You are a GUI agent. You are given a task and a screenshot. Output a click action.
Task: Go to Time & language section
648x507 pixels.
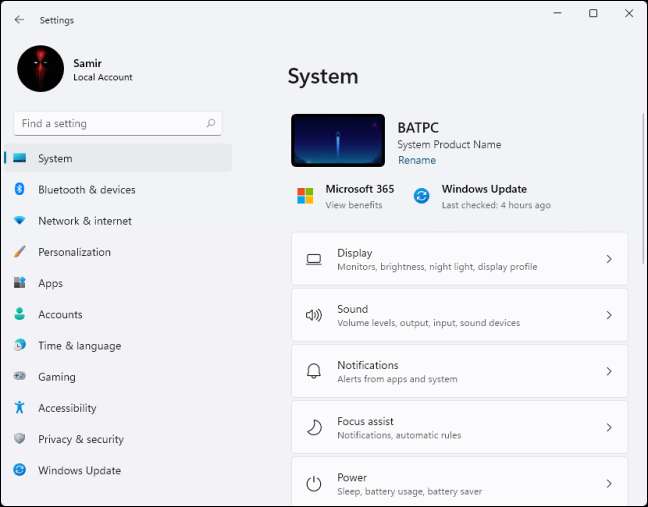pyautogui.click(x=79, y=346)
